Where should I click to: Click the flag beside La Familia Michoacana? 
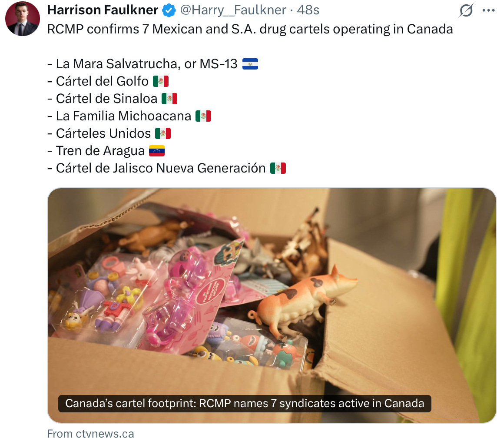(203, 116)
